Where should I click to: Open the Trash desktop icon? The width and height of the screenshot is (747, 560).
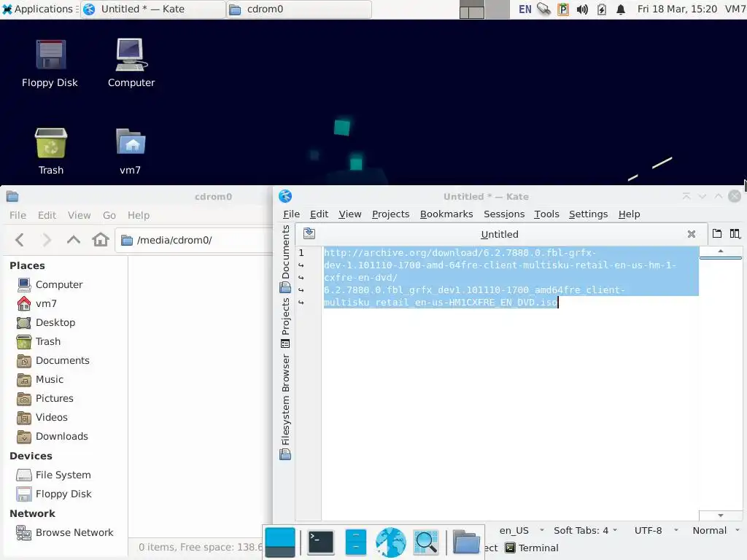point(50,152)
